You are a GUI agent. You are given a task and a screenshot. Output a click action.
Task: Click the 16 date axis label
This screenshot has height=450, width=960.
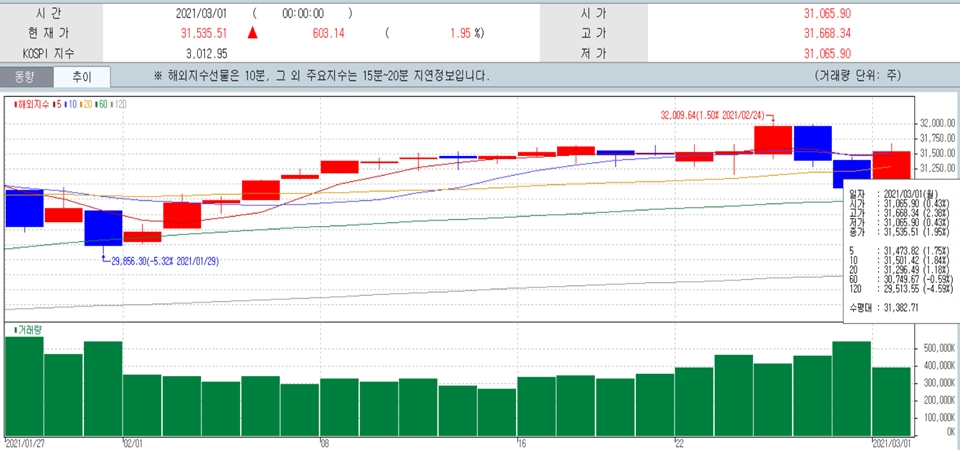click(x=522, y=442)
